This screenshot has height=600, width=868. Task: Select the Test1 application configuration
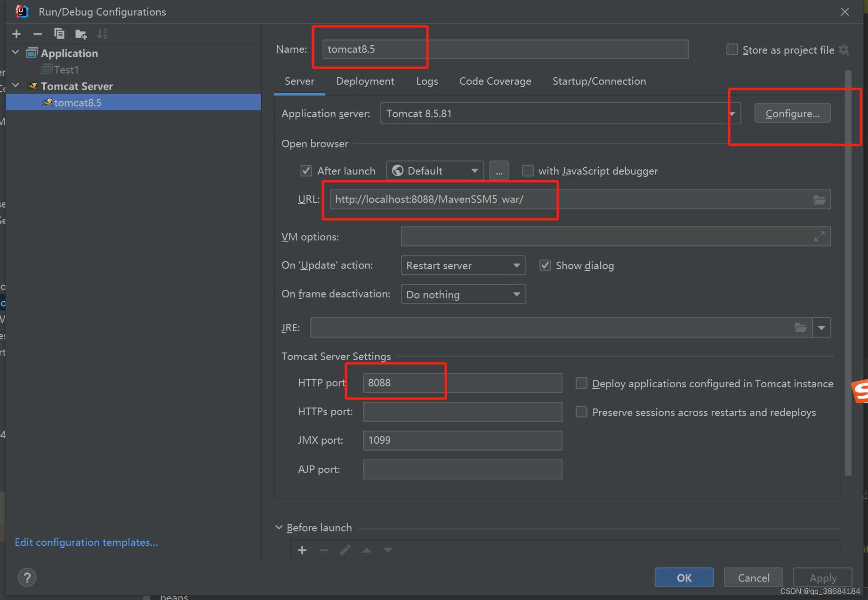coord(66,70)
